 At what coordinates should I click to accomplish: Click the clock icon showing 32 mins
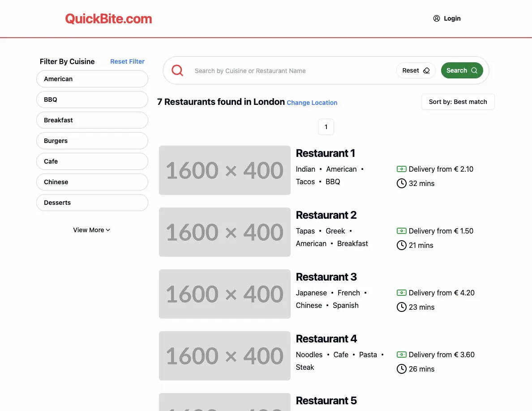tap(401, 183)
